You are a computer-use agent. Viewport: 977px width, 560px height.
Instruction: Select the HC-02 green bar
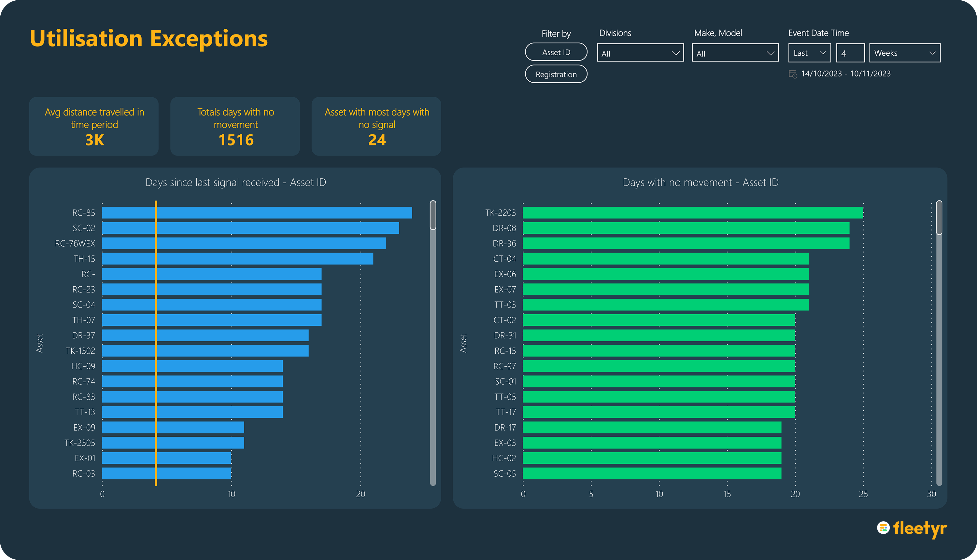pyautogui.click(x=652, y=458)
